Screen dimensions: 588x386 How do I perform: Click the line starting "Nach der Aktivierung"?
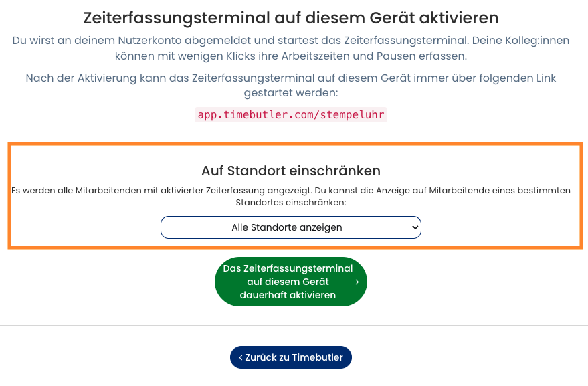[x=291, y=78]
